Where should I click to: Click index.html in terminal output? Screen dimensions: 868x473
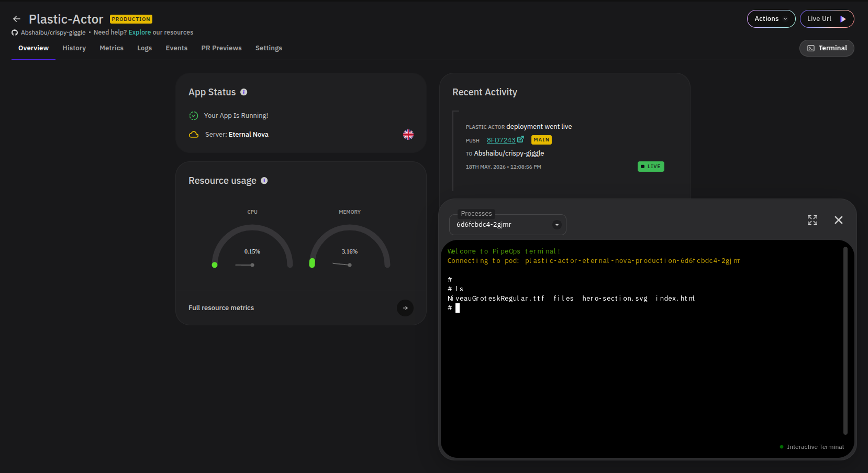(x=675, y=299)
